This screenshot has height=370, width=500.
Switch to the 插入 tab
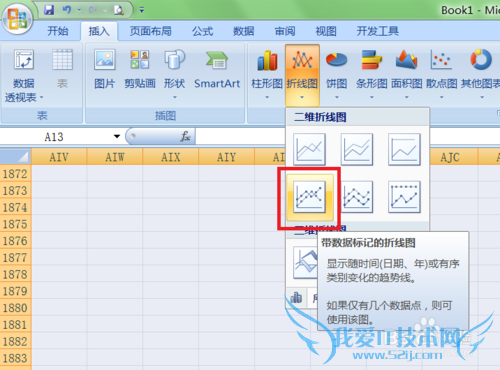coord(99,31)
